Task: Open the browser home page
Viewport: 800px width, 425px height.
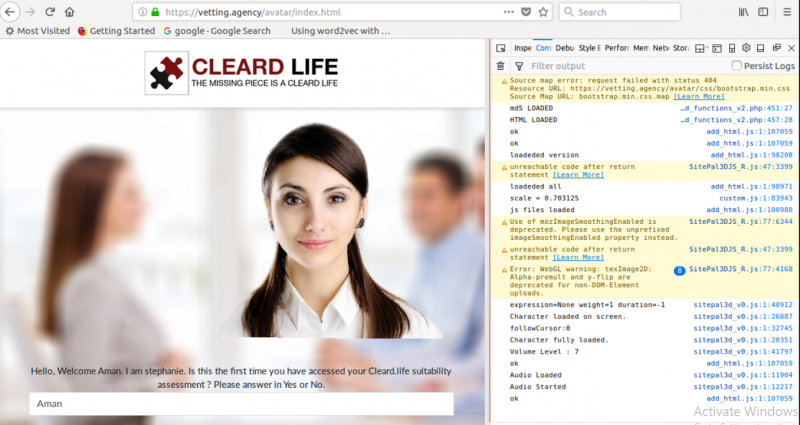Action: coord(69,12)
